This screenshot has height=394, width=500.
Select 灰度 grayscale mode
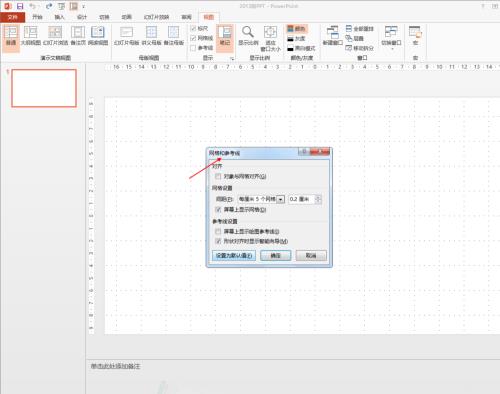pos(296,39)
